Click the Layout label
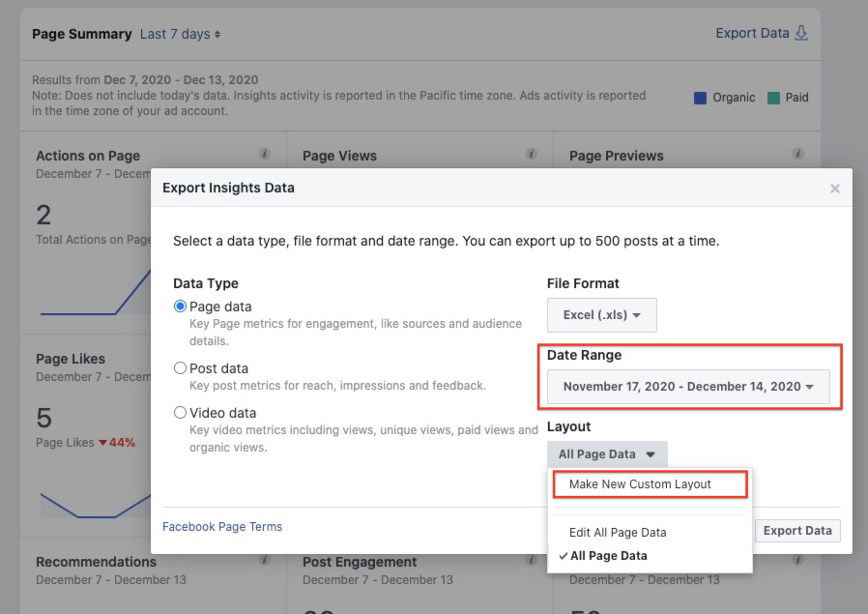 coord(568,426)
